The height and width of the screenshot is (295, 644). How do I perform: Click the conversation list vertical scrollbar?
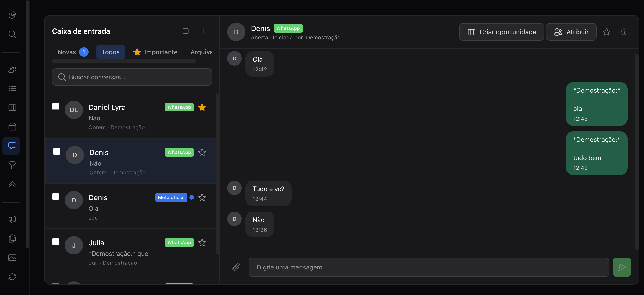[x=218, y=174]
